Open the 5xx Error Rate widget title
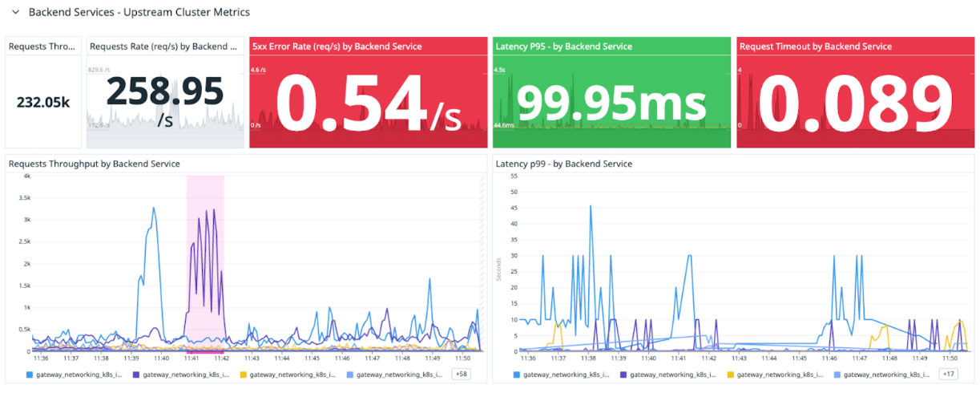 (337, 47)
